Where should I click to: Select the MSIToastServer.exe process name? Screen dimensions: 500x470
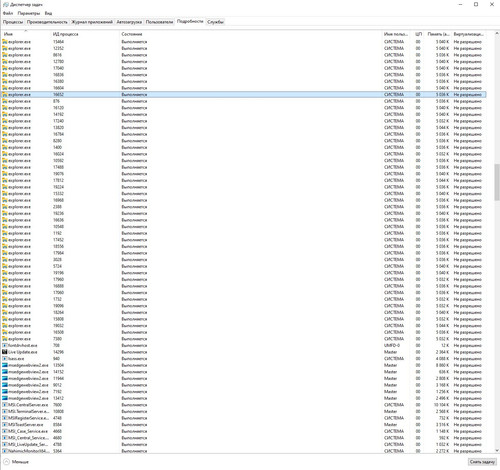coord(26,425)
